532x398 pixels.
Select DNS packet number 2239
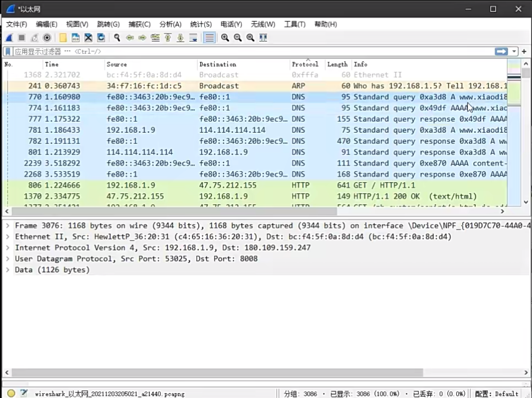pyautogui.click(x=255, y=163)
